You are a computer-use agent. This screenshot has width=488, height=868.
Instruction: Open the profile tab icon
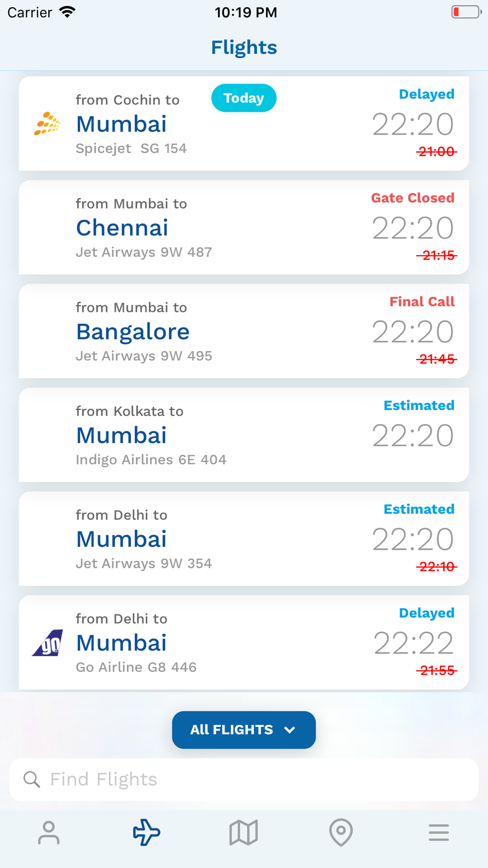click(x=49, y=832)
